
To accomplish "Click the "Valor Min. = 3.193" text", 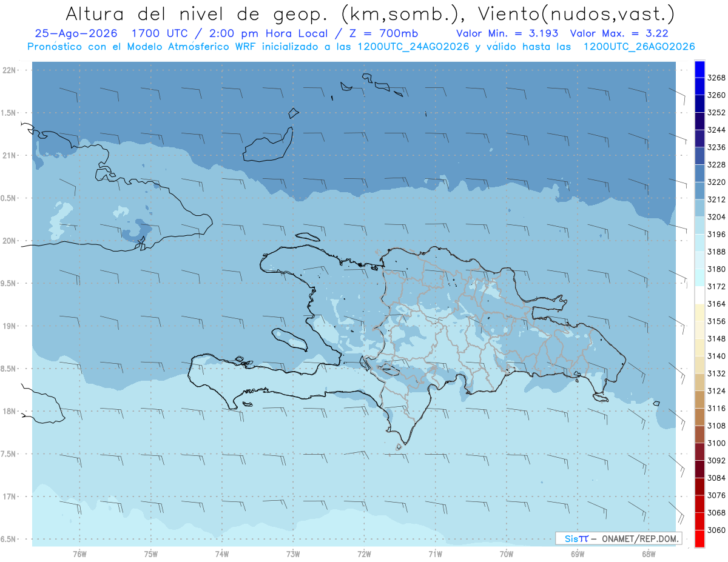I will click(507, 33).
